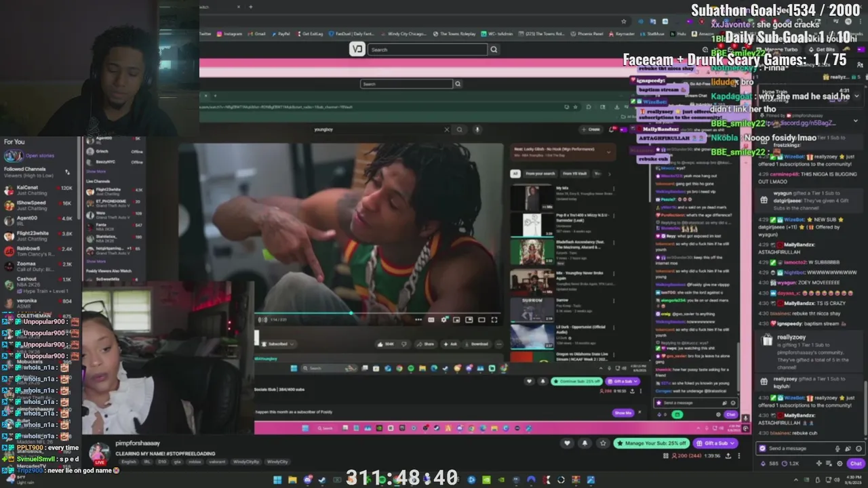This screenshot has height=488, width=868.
Task: Click the YouTube voice search microphone
Action: (477, 129)
